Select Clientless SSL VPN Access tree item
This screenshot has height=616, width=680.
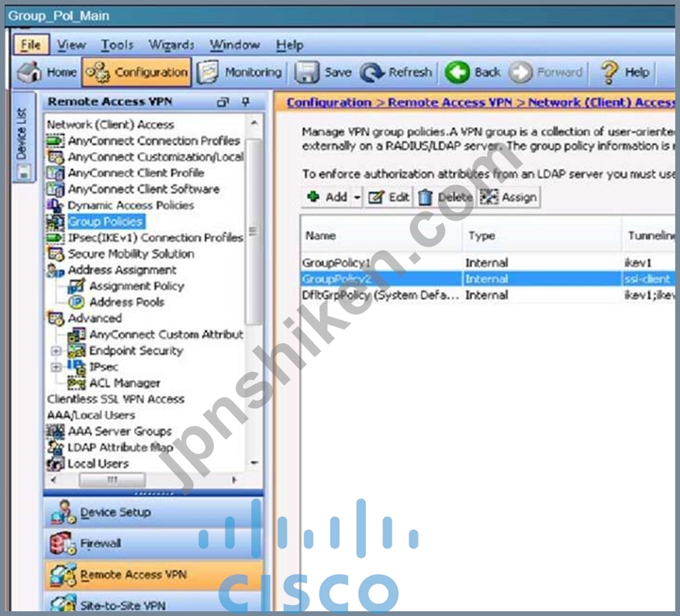click(116, 399)
